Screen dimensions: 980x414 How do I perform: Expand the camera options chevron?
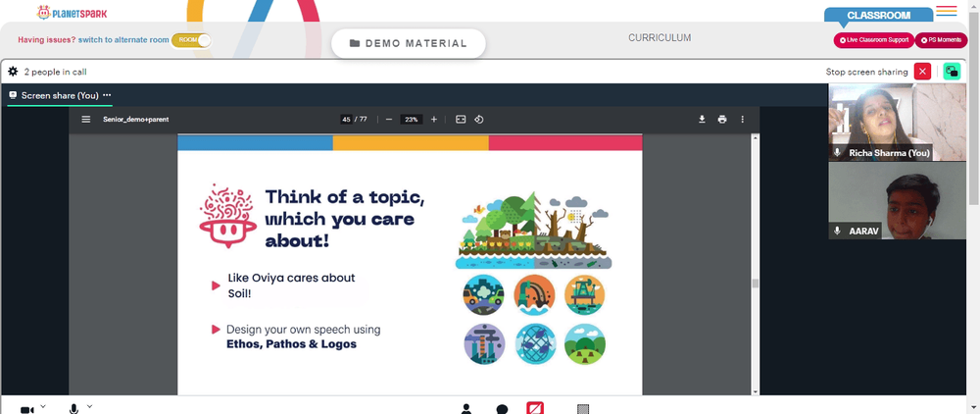pyautogui.click(x=43, y=406)
